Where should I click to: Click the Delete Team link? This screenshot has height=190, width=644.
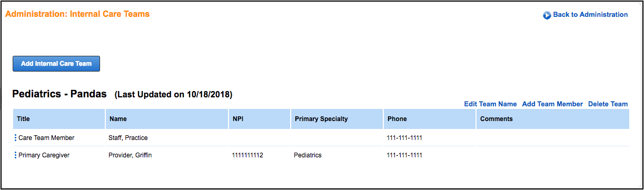click(x=608, y=104)
